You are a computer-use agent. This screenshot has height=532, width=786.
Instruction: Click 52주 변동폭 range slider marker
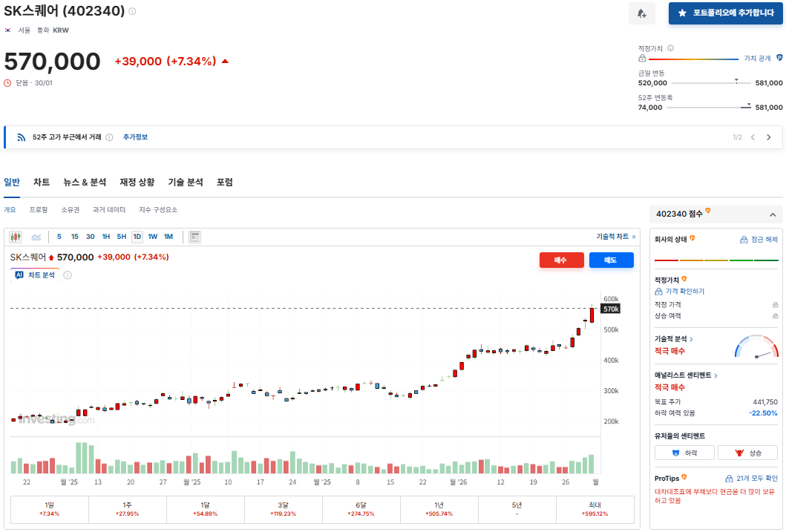tap(749, 105)
